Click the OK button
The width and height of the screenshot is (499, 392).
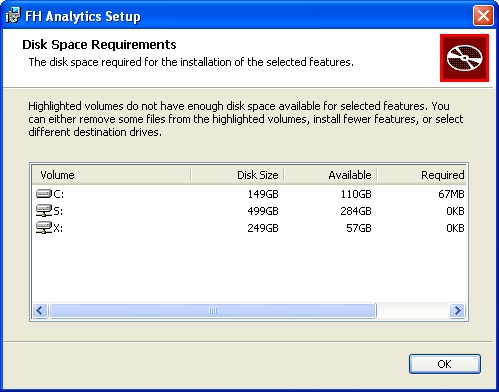point(445,364)
